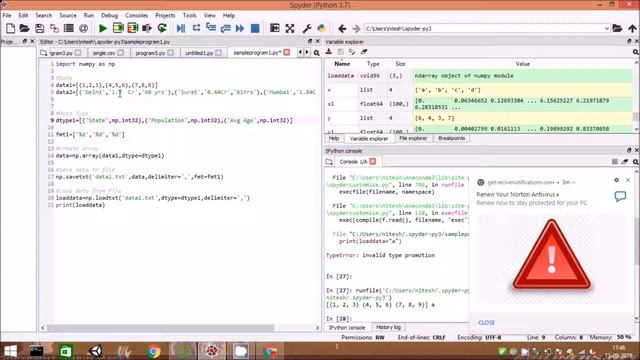640x360 pixels.
Task: Open Preferences with the wrench icon
Action: [307, 28]
